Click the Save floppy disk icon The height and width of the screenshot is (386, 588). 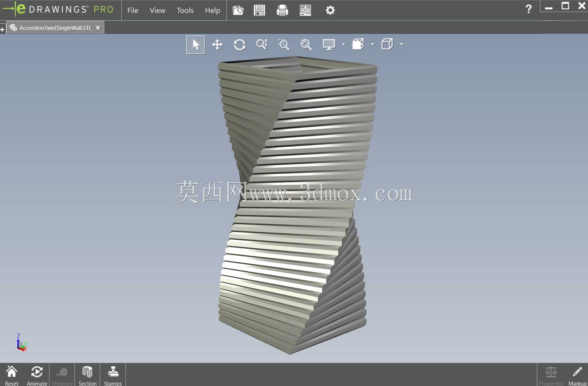click(x=259, y=10)
